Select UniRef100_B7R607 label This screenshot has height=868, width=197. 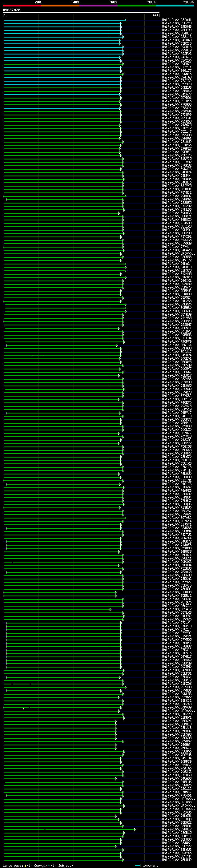(177, 487)
